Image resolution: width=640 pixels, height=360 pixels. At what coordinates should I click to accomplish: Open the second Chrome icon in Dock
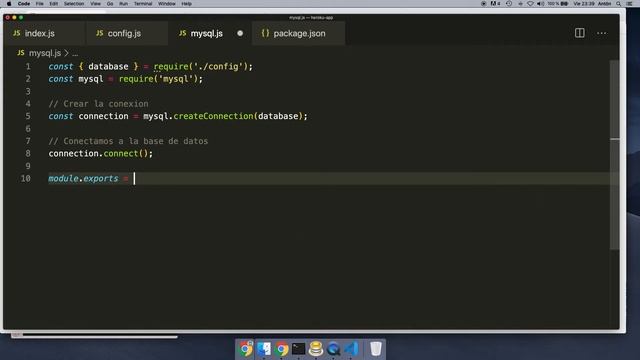(x=281, y=349)
